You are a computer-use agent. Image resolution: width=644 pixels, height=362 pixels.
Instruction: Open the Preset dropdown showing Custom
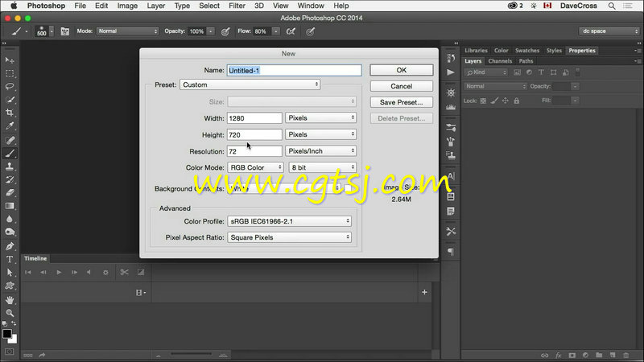pos(250,84)
